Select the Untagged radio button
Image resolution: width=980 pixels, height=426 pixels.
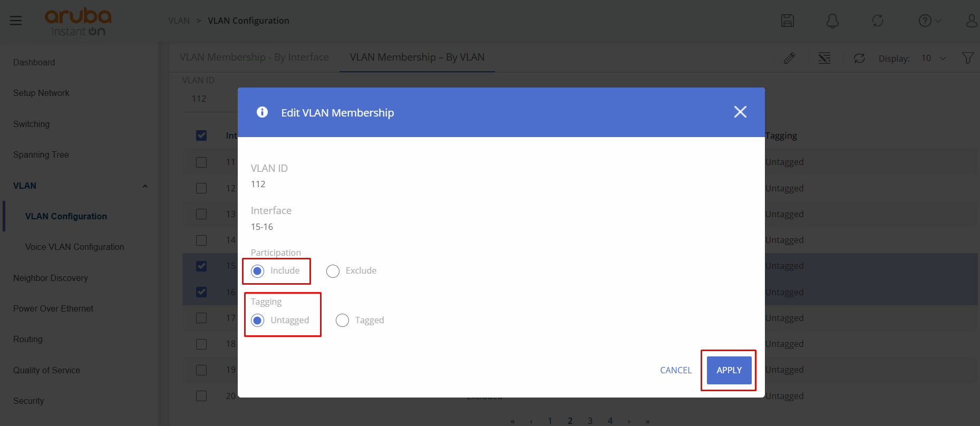[258, 321]
